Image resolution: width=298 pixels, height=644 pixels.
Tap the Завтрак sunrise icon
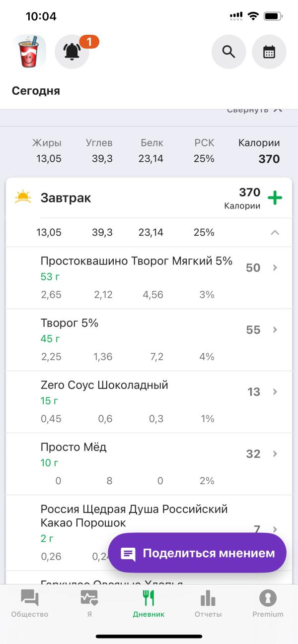pos(23,197)
